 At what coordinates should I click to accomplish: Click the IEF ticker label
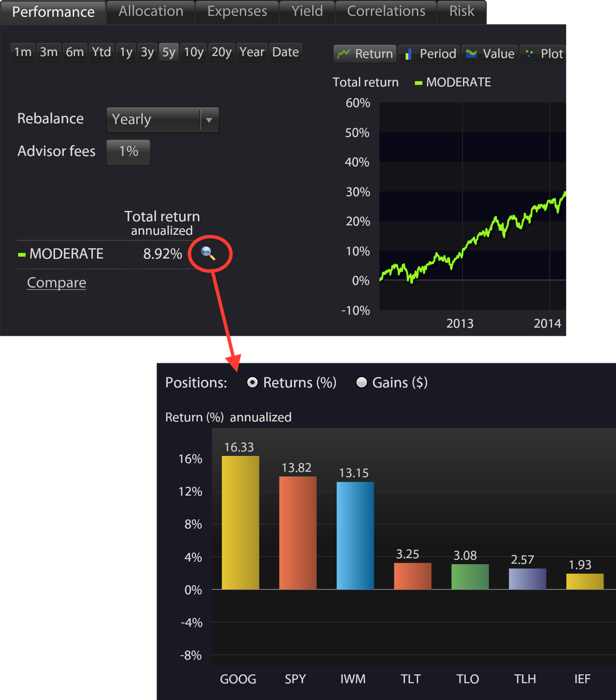coord(583,679)
